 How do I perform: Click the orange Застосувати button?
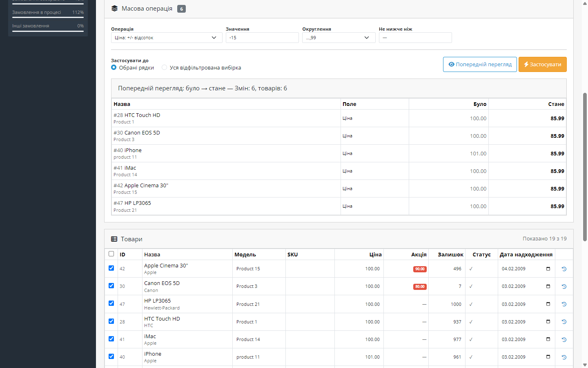[x=543, y=64]
